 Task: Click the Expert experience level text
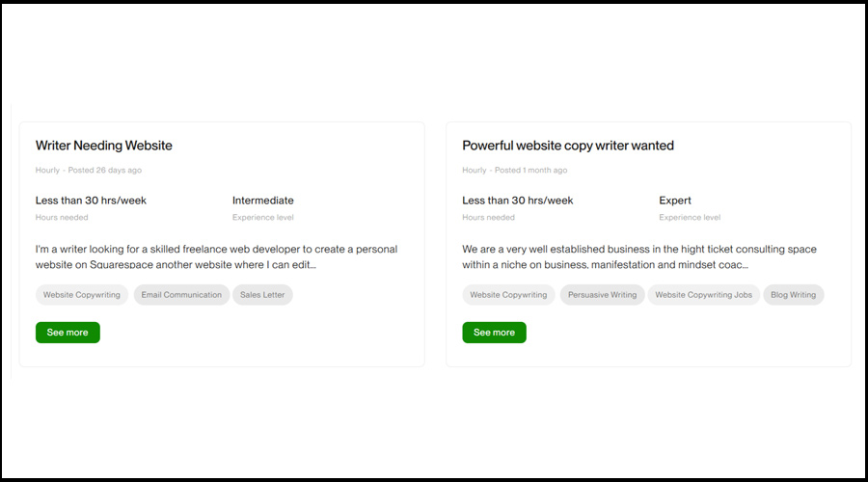(675, 201)
